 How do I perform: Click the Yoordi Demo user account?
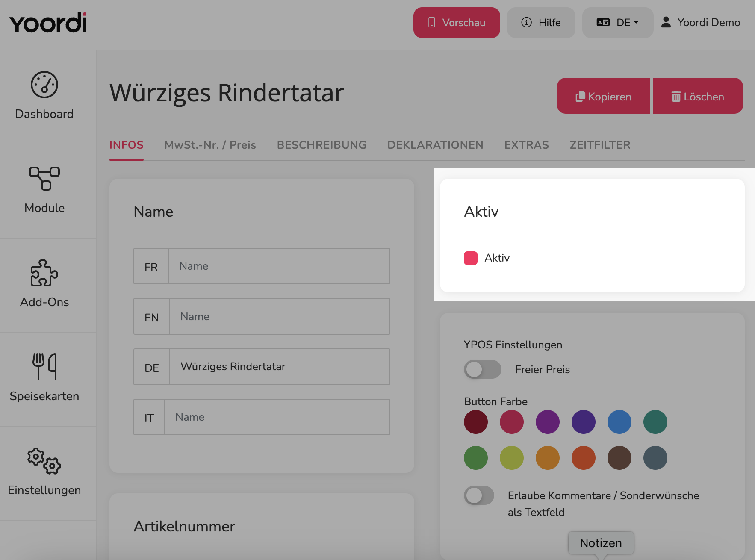point(700,23)
